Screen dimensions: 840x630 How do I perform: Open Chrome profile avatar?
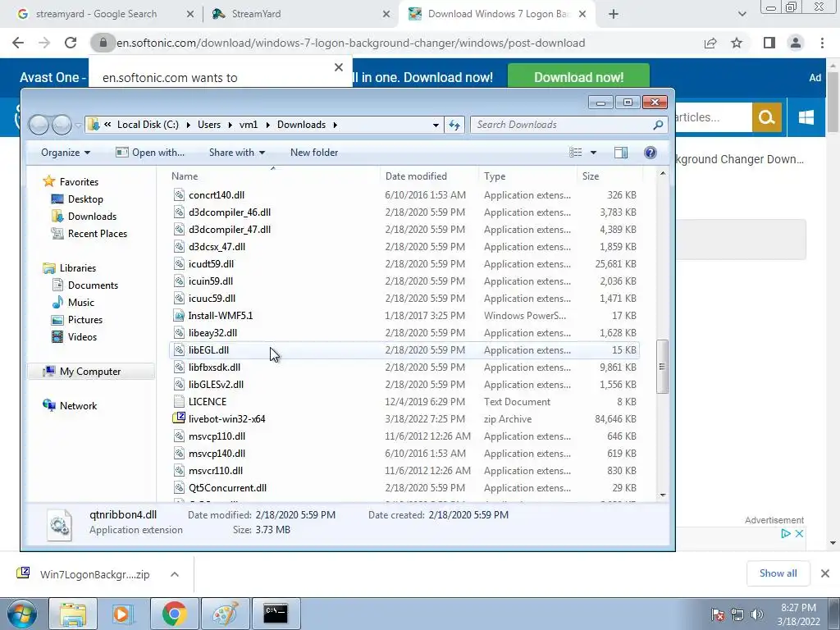point(796,43)
